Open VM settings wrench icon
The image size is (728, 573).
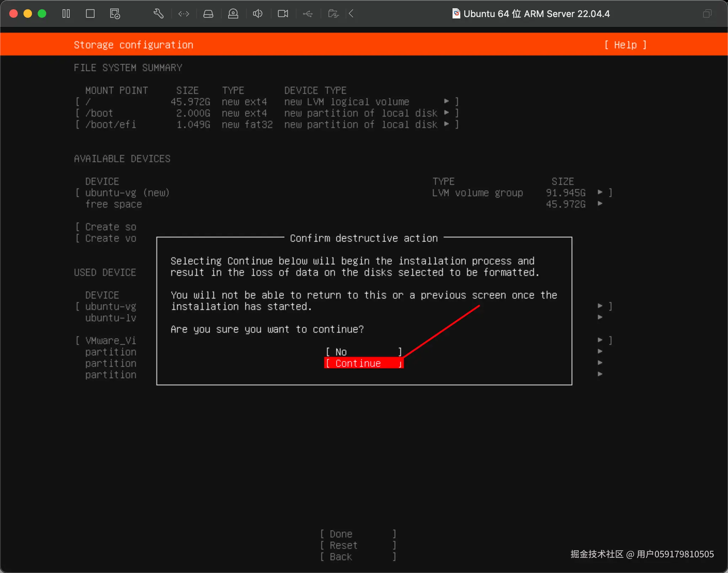click(159, 14)
